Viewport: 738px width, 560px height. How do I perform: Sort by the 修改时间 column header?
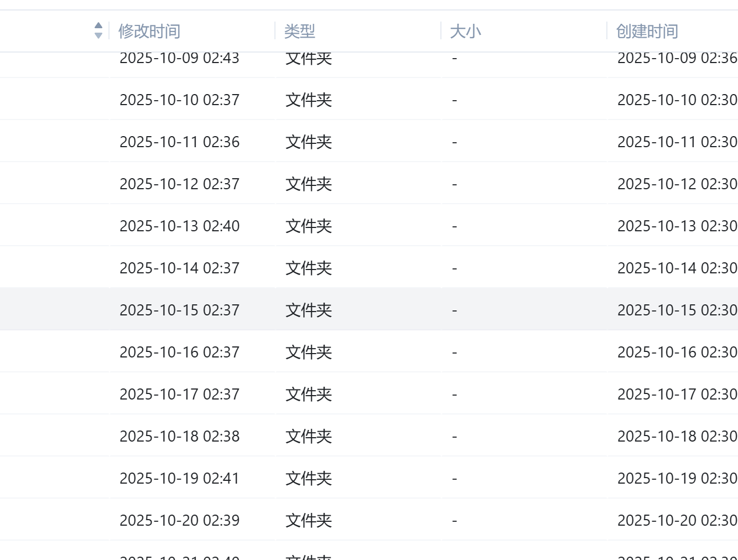[x=149, y=31]
